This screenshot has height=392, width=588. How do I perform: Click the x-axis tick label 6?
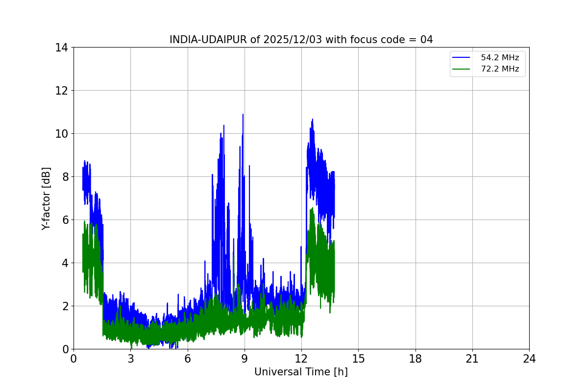click(x=187, y=359)
